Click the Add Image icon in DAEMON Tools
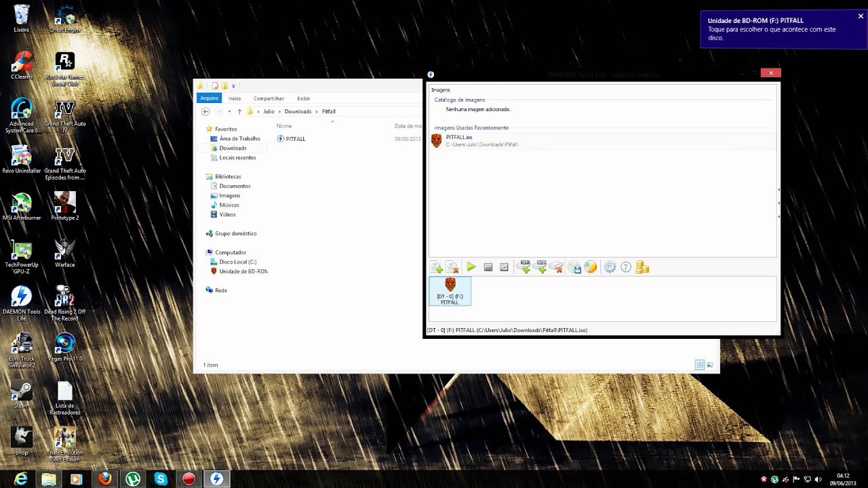Viewport: 868px width, 488px height. 436,267
